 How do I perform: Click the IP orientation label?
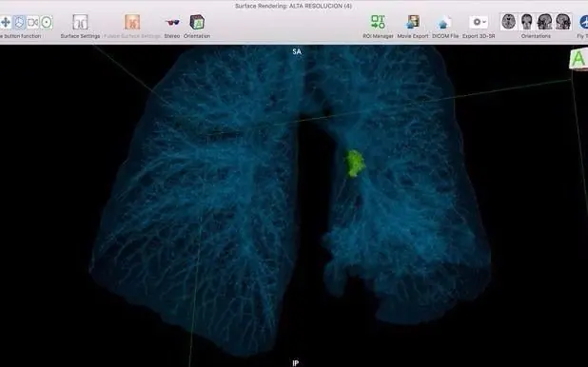pos(296,363)
